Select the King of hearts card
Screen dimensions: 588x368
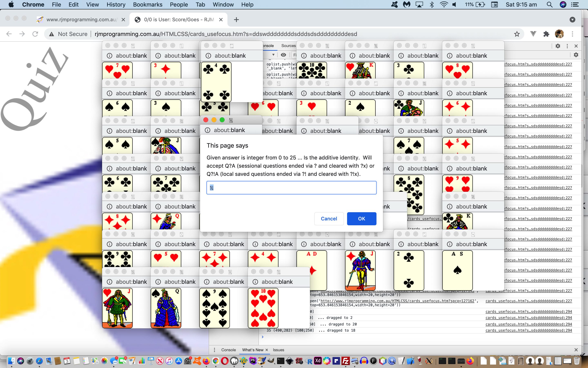pyautogui.click(x=360, y=70)
